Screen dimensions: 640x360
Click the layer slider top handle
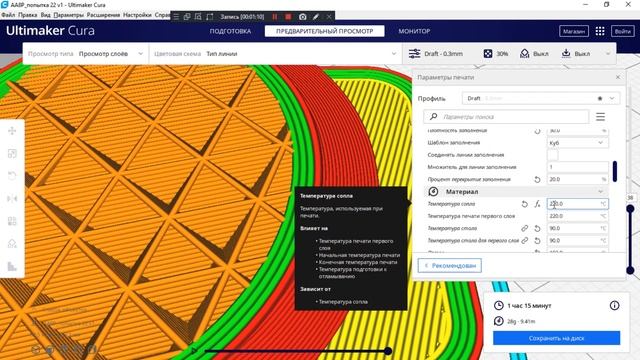pyautogui.click(x=630, y=209)
